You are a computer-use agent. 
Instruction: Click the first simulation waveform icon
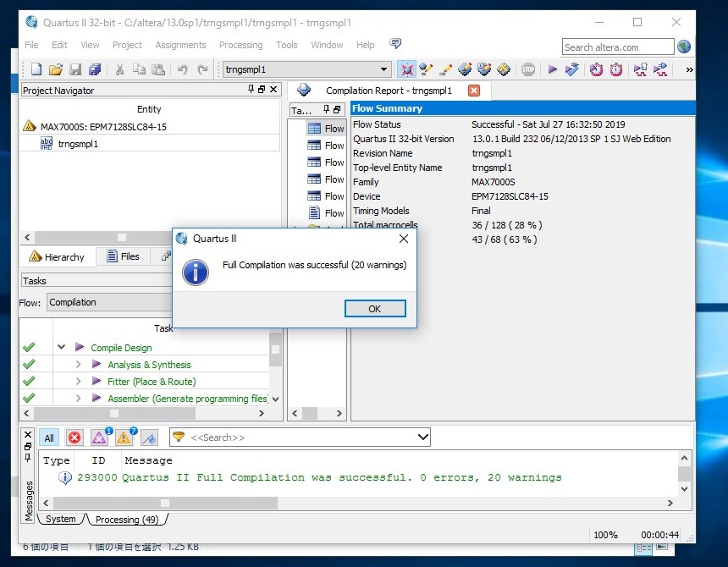(640, 69)
